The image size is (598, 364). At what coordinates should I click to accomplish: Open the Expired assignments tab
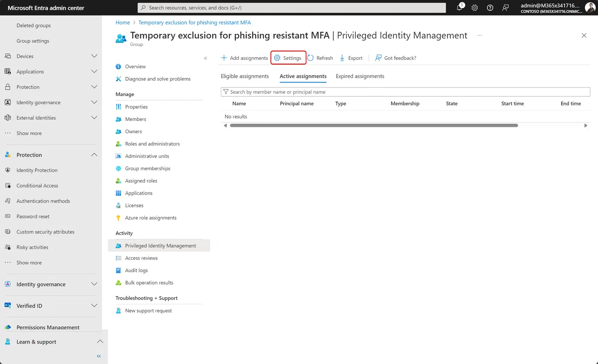[x=360, y=76]
